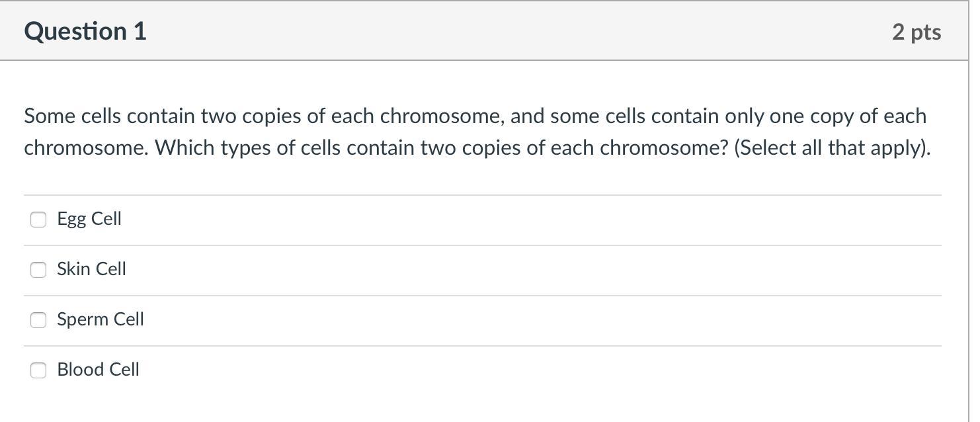Click the word "chromosome?" before the parenthesis
The width and height of the screenshot is (980, 422).
[664, 148]
